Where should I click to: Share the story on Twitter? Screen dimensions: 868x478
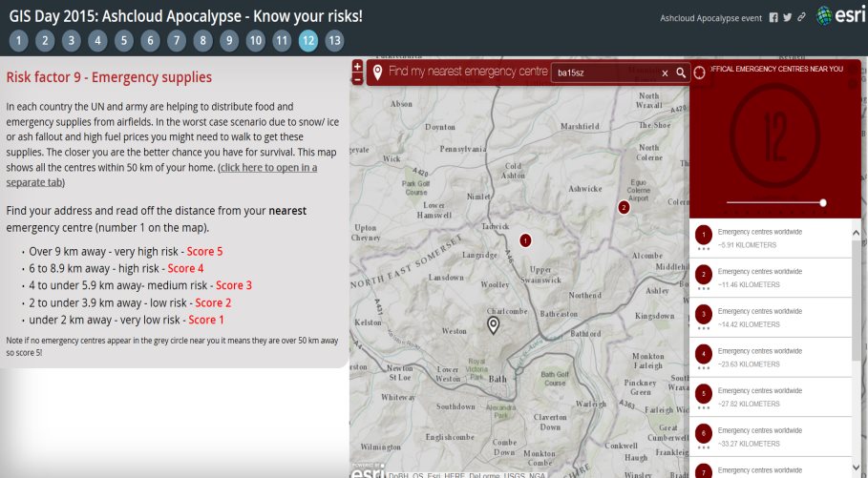787,17
